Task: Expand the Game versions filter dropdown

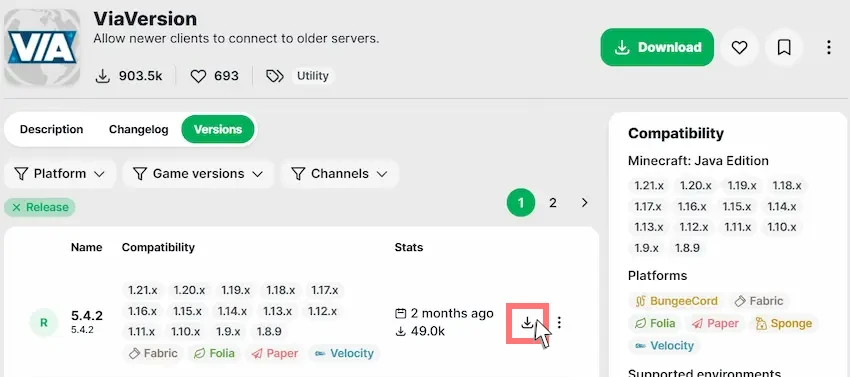Action: pos(198,174)
